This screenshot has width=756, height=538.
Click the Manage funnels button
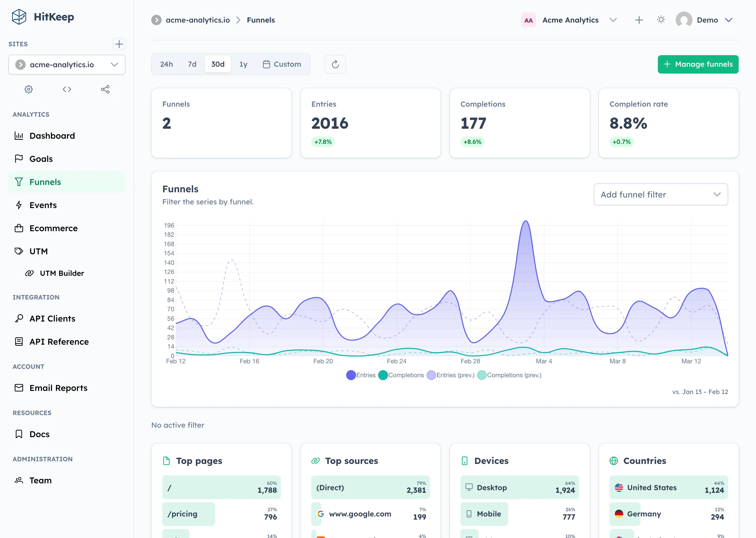click(x=698, y=64)
